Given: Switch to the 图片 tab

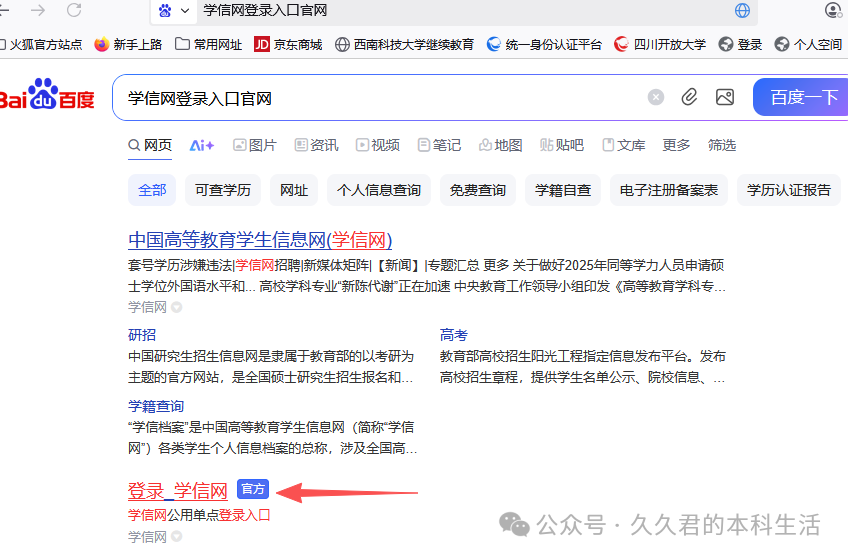Looking at the screenshot, I should (x=255, y=145).
